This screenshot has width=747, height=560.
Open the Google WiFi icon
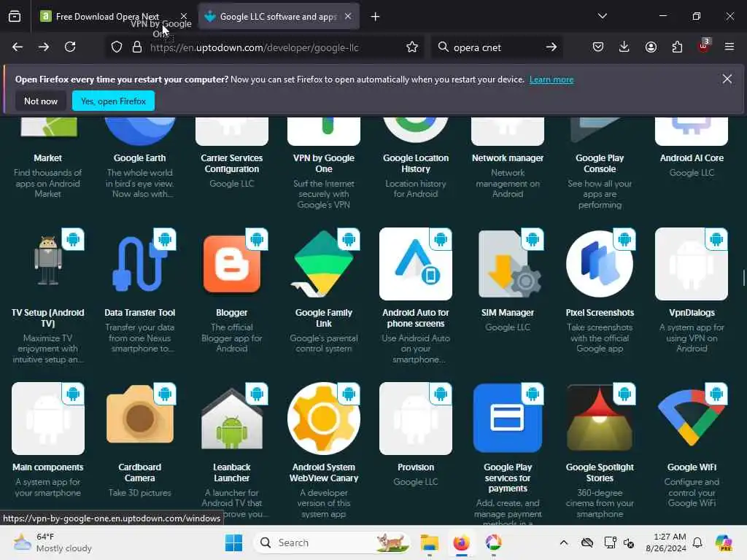(692, 419)
